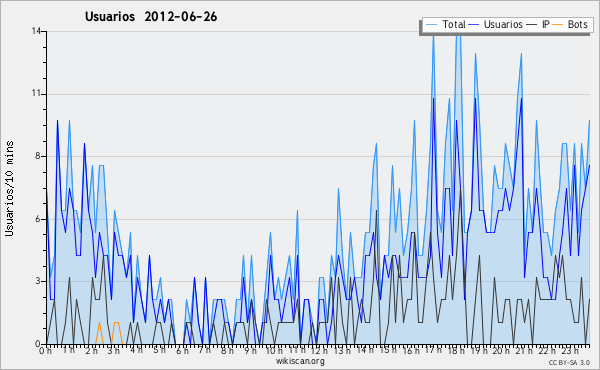
Task: Click the '7 h' x-axis label
Action: 204,350
